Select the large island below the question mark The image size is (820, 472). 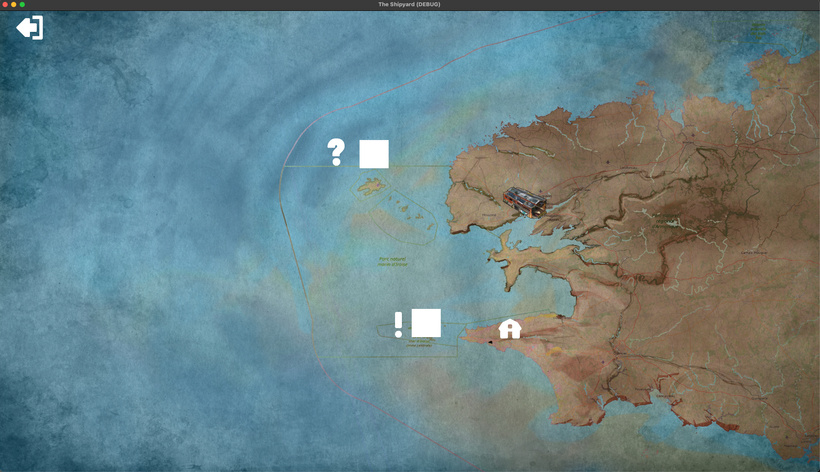[x=372, y=186]
